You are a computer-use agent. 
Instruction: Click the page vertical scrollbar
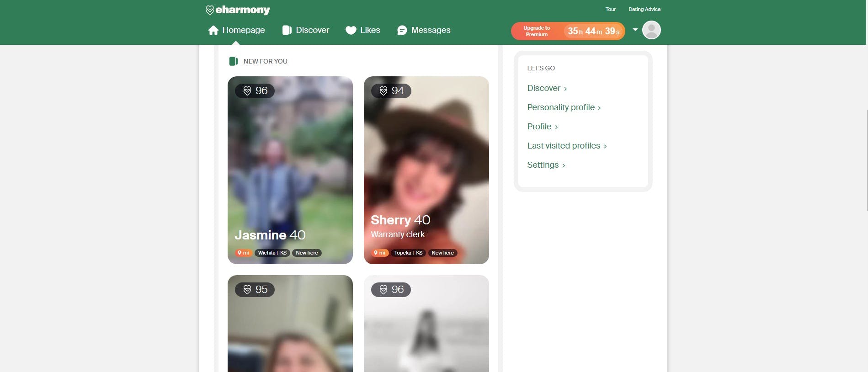[866, 137]
